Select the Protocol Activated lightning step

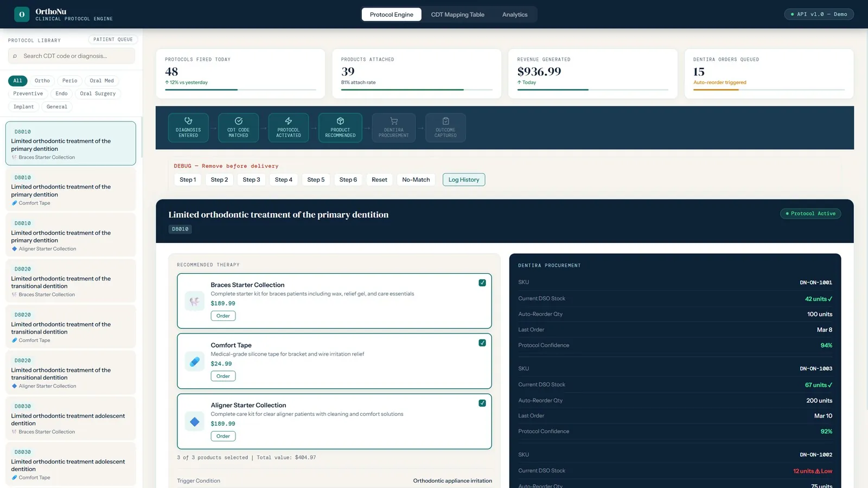click(289, 127)
